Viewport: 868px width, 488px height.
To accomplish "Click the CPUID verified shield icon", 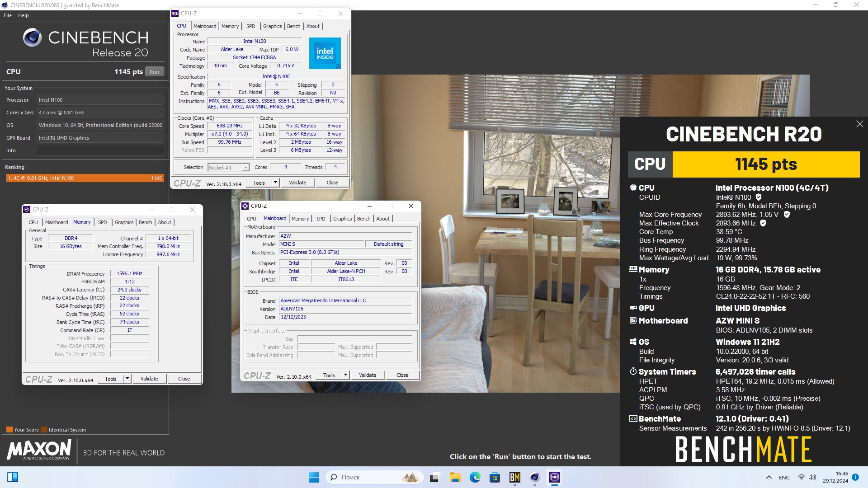I will point(759,197).
